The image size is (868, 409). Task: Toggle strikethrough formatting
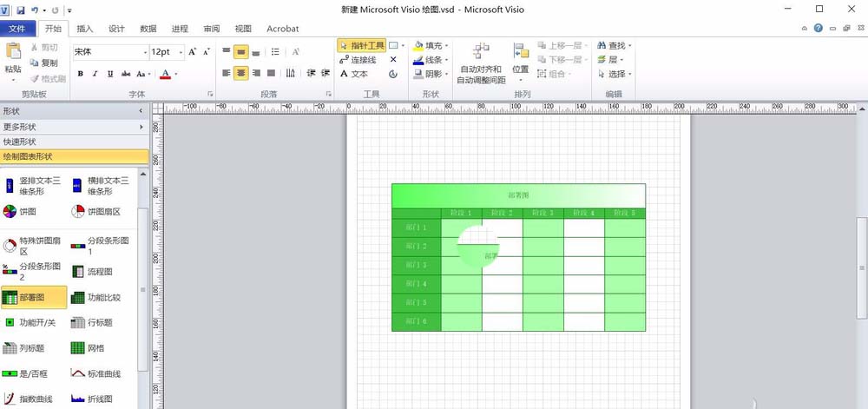point(126,74)
